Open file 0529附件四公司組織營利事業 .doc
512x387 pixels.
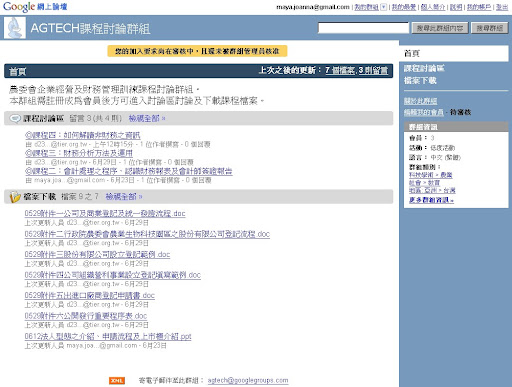(112, 275)
